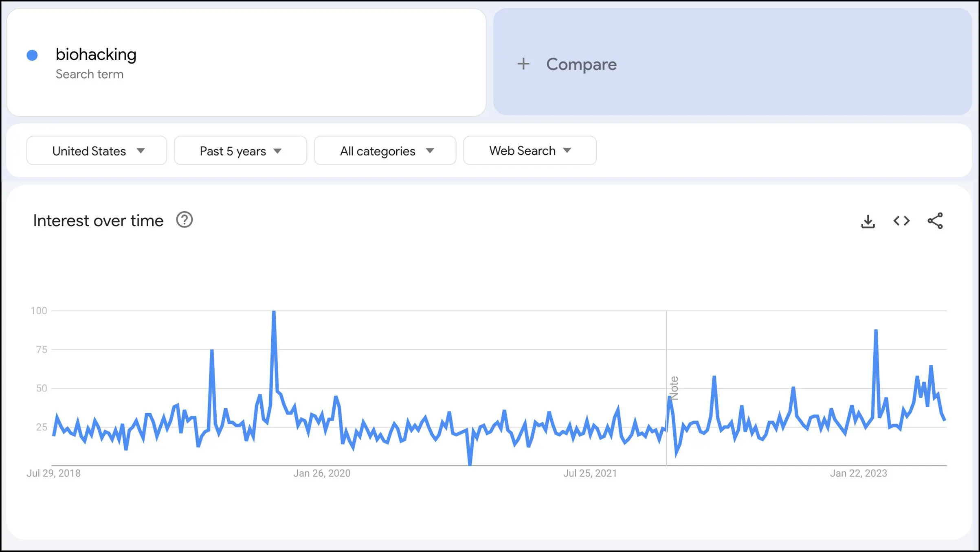980x552 pixels.
Task: Open the Past 5 years time range dropdown
Action: tap(240, 150)
